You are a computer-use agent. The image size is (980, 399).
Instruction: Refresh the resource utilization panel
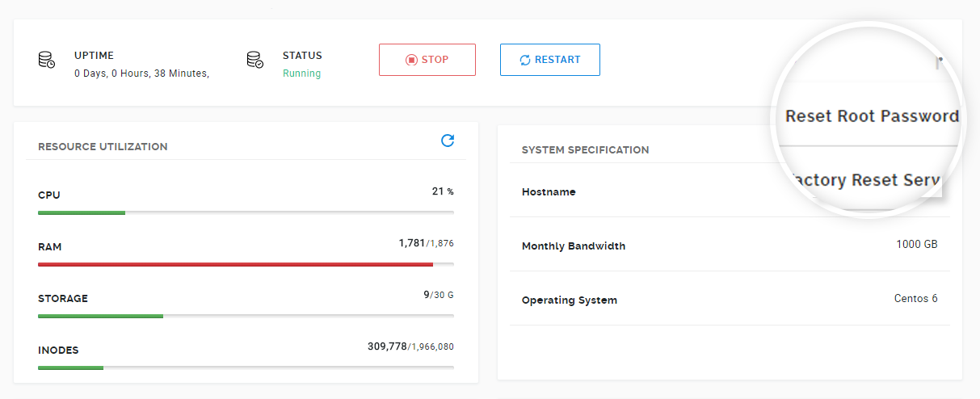pyautogui.click(x=447, y=141)
